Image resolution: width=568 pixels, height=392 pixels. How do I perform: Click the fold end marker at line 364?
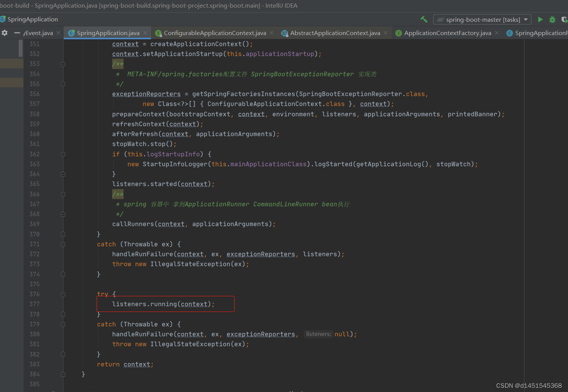(63, 174)
